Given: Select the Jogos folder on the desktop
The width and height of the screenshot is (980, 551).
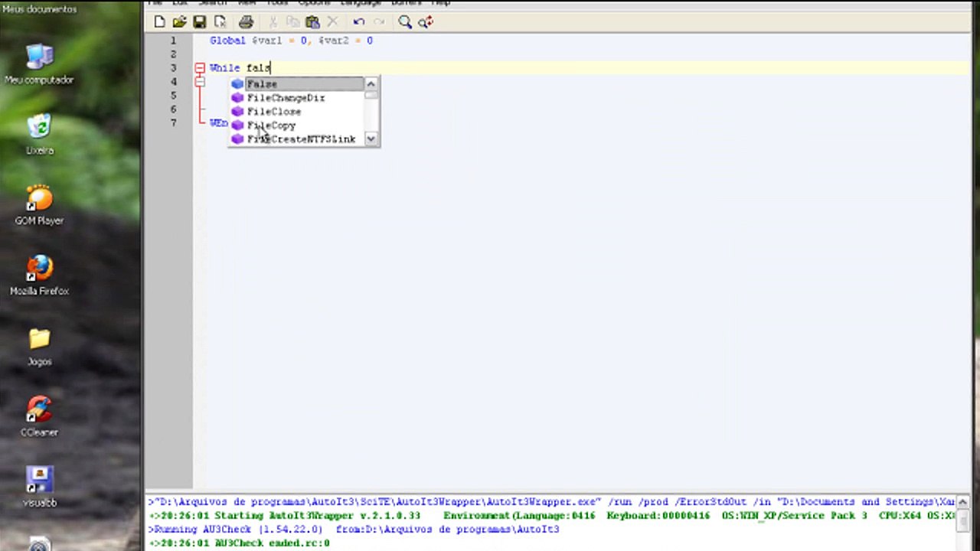Looking at the screenshot, I should tap(39, 346).
